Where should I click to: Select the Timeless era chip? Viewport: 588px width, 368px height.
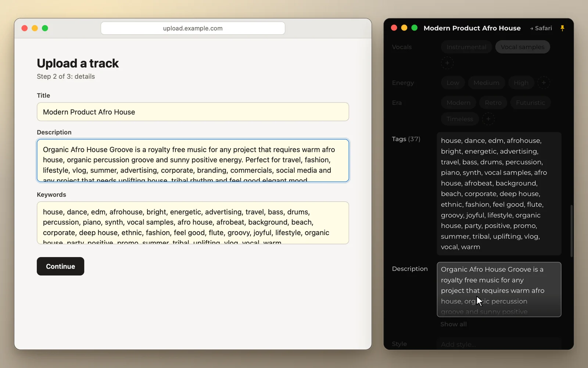pyautogui.click(x=460, y=119)
